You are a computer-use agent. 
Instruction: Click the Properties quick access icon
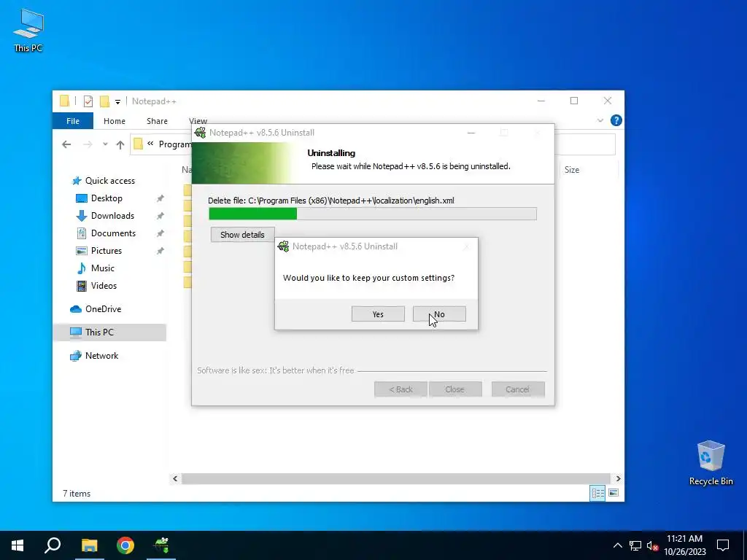[x=88, y=101]
